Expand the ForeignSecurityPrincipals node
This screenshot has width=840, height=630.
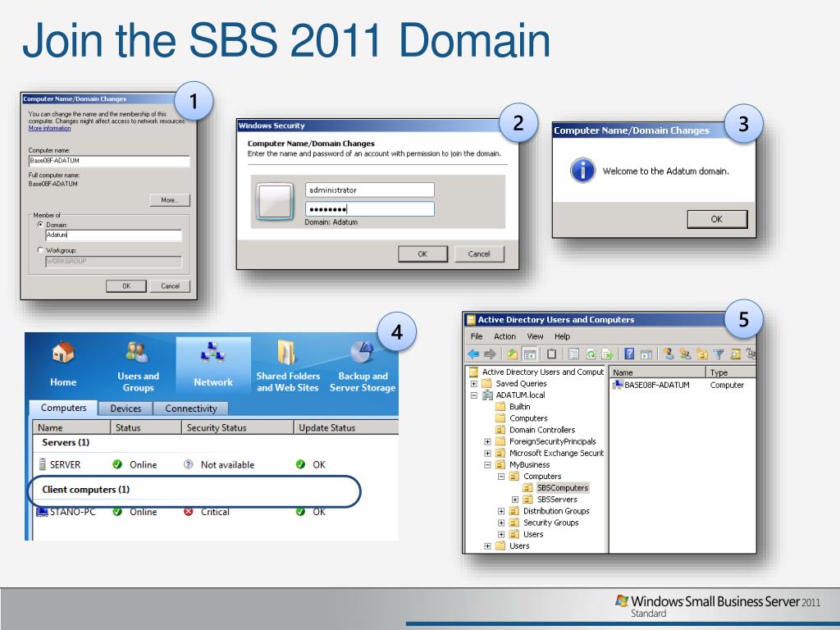[487, 442]
